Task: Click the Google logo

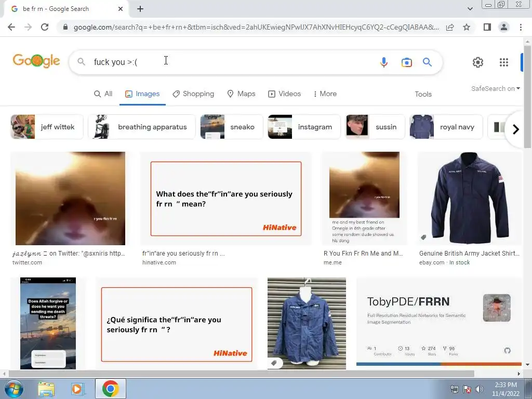Action: [36, 61]
